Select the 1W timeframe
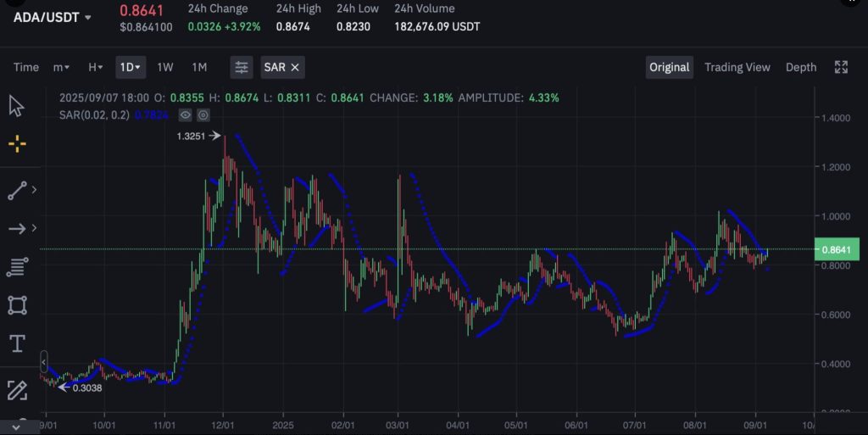The image size is (868, 435). click(x=165, y=67)
